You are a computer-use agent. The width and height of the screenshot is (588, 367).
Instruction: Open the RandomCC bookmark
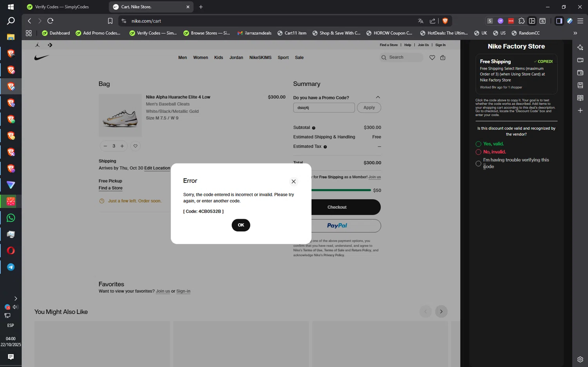(526, 33)
